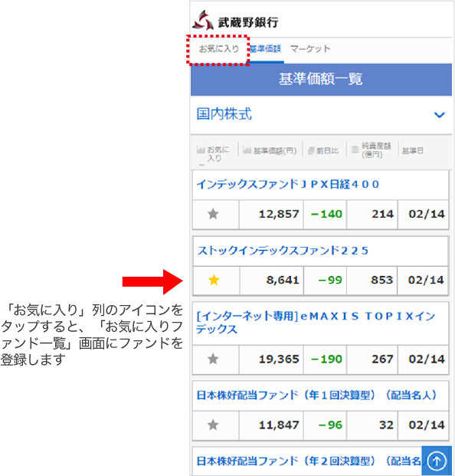Open the マーケット tab
Viewport: 455px width, 476px height.
click(x=310, y=48)
